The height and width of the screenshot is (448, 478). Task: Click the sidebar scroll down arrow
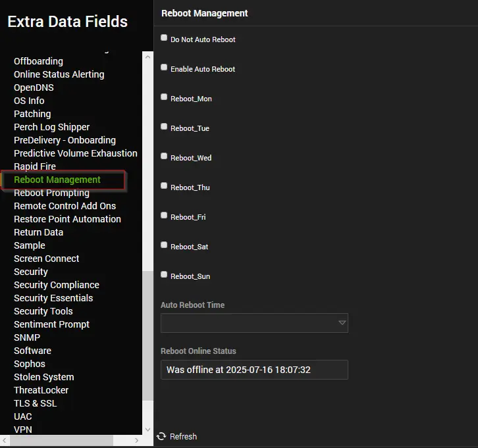(x=147, y=430)
